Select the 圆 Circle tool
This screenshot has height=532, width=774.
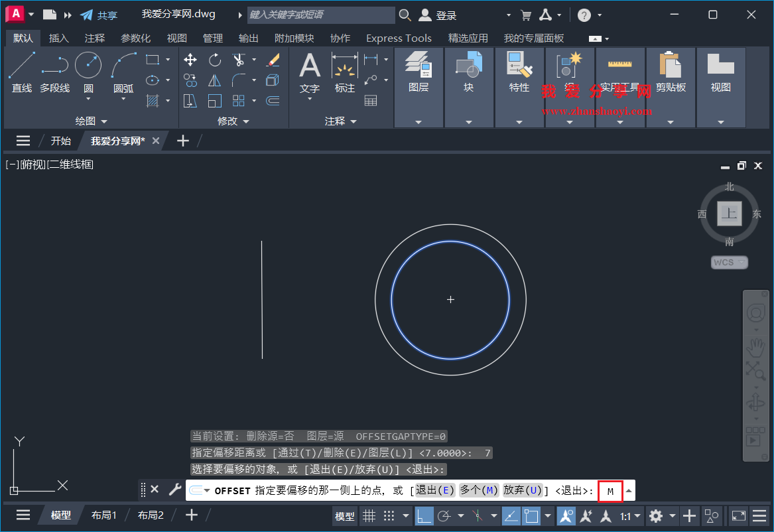pyautogui.click(x=88, y=65)
